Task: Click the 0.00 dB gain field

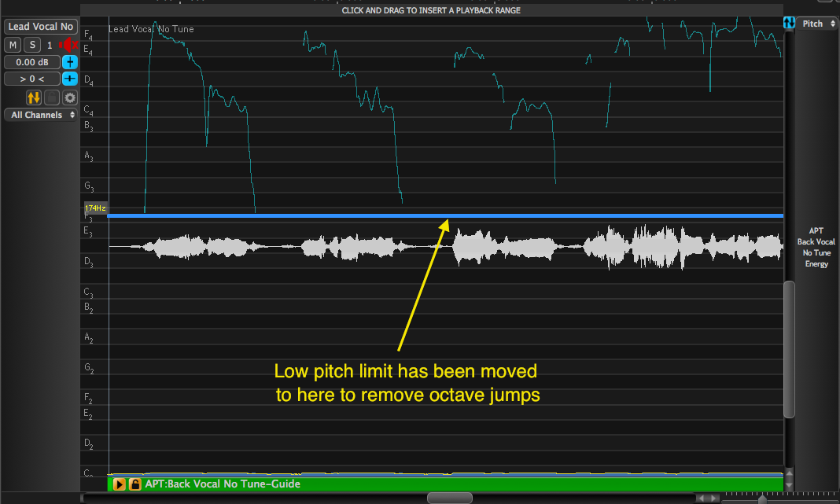Action: coord(31,62)
